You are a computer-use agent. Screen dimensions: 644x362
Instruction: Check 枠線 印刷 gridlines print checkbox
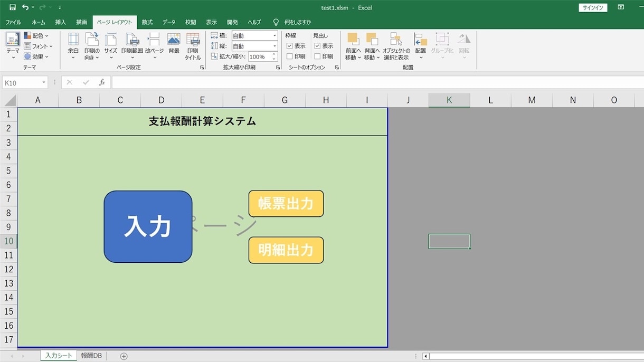tap(289, 56)
